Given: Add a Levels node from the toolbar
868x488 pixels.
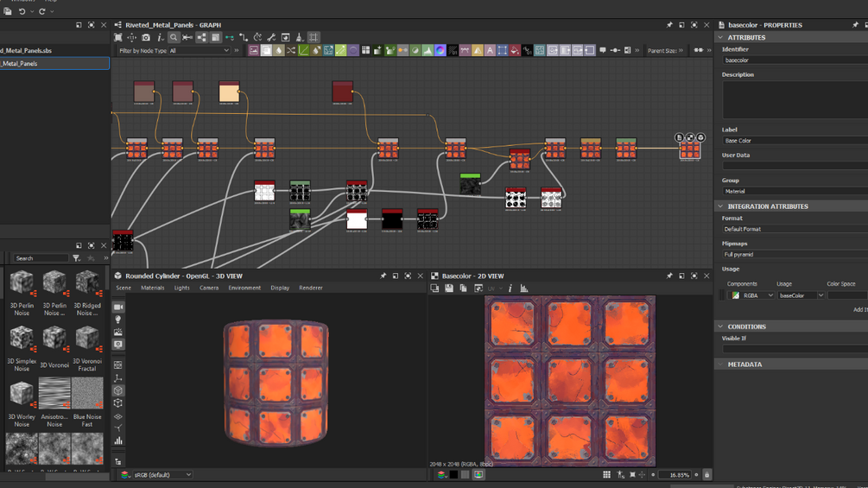Looking at the screenshot, I should pyautogui.click(x=428, y=50).
